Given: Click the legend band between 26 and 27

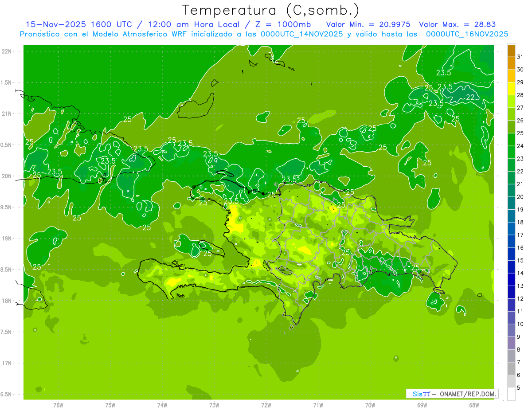Looking at the screenshot, I should 511,114.
